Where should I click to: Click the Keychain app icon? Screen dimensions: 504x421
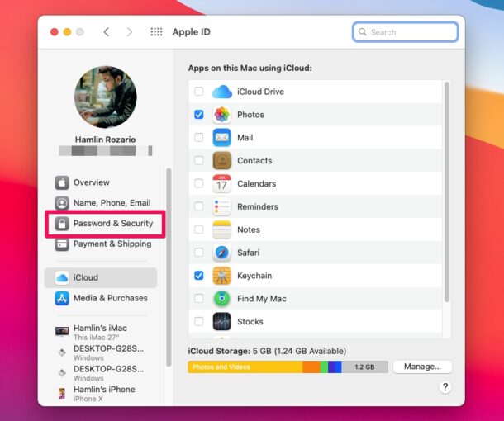click(x=221, y=276)
